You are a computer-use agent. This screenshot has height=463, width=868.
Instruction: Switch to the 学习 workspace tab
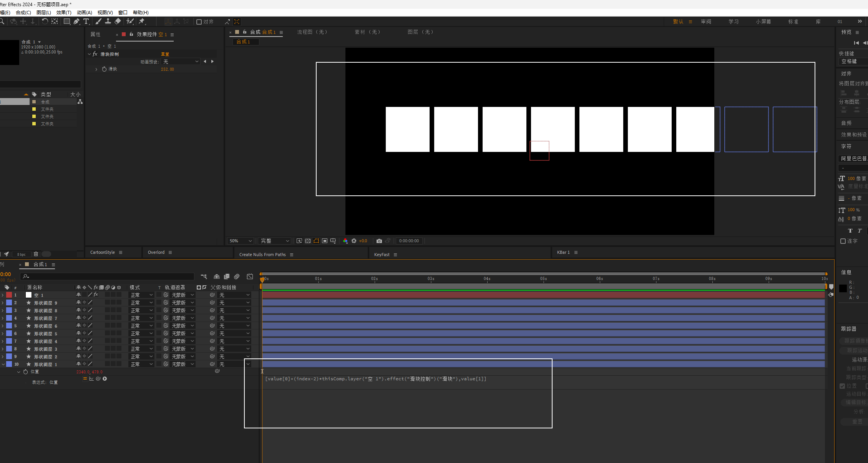point(734,22)
